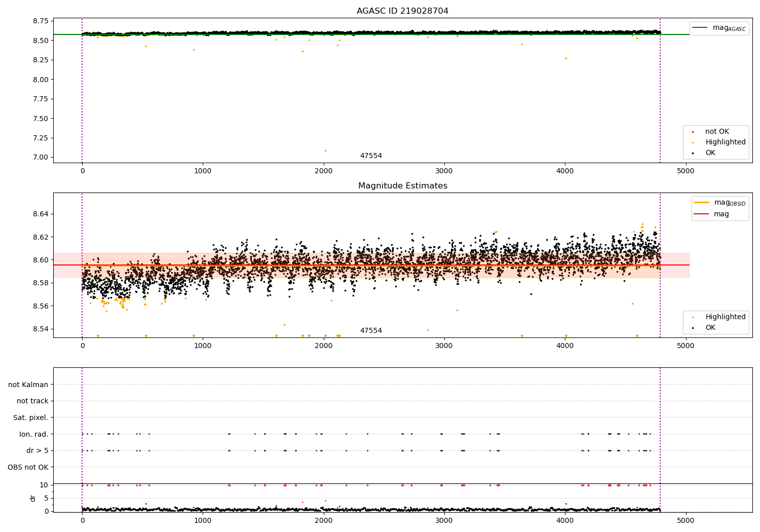Click the 7.00 tick on top plot
The width and height of the screenshot is (760, 532).
(40, 157)
